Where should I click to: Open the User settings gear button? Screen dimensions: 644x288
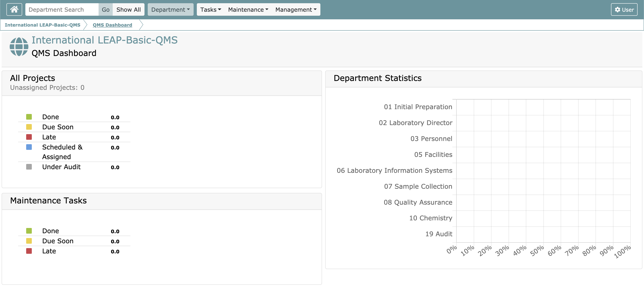(624, 9)
